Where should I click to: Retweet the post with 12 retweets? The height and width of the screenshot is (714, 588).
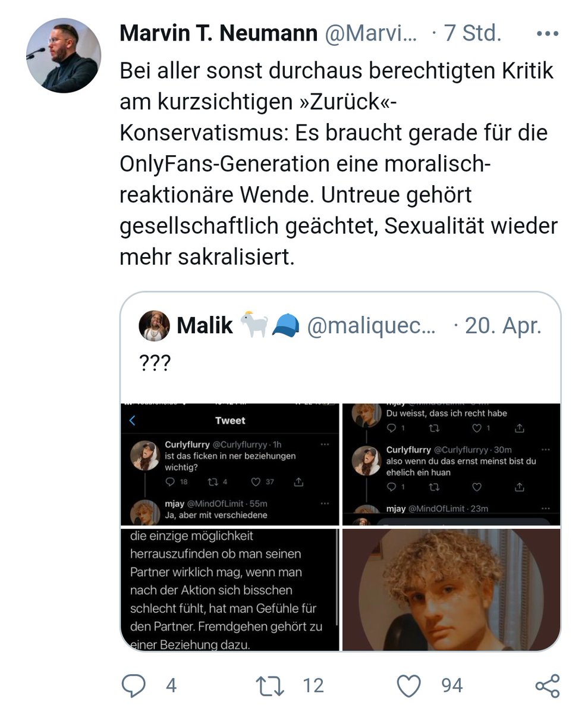[269, 685]
